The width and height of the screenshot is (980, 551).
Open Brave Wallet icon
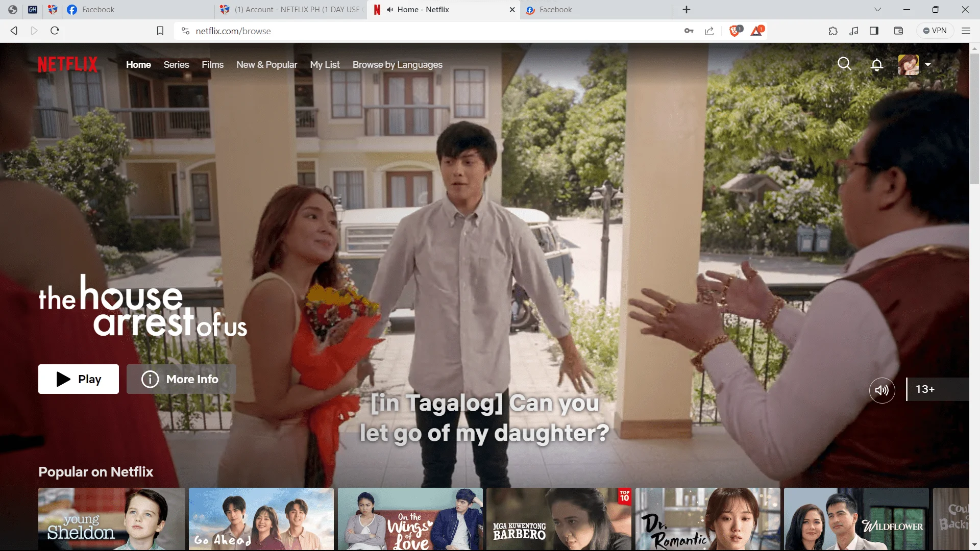pyautogui.click(x=898, y=31)
